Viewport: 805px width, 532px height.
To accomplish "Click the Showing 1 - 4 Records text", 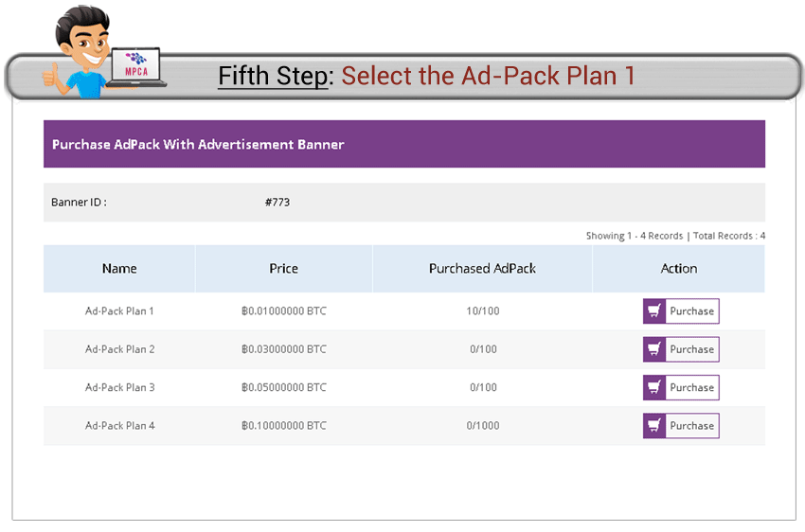I will [x=635, y=236].
